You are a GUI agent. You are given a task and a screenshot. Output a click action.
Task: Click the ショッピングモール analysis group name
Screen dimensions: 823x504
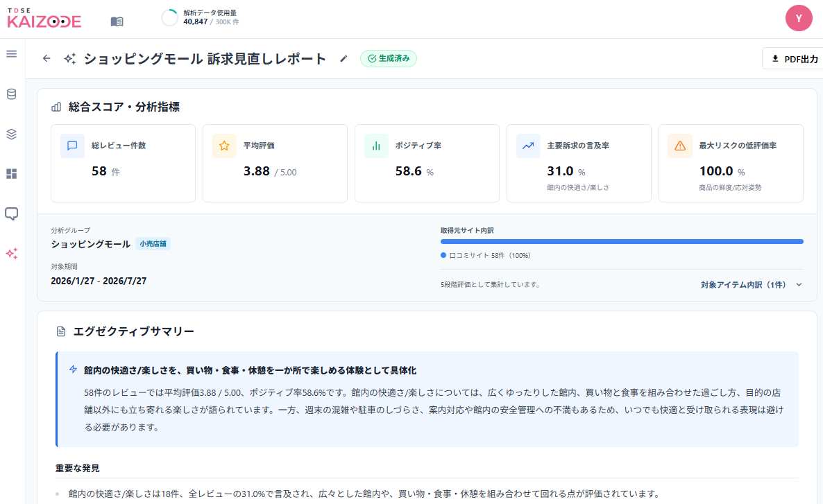(x=90, y=245)
